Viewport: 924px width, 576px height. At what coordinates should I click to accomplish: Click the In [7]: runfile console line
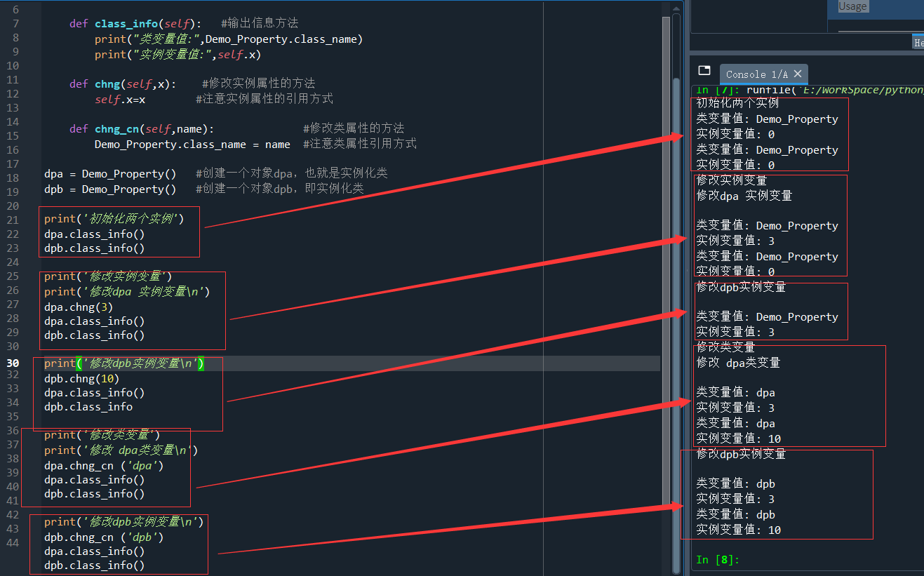[x=810, y=90]
